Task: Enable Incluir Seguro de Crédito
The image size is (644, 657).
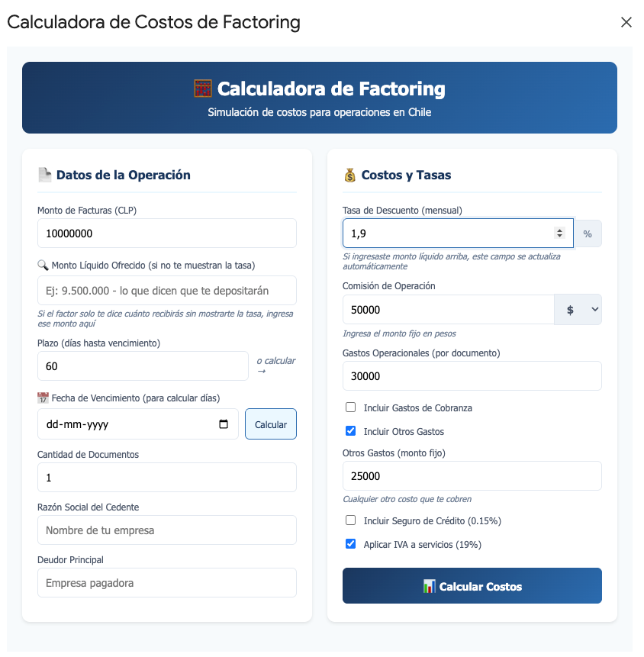Action: click(x=350, y=520)
